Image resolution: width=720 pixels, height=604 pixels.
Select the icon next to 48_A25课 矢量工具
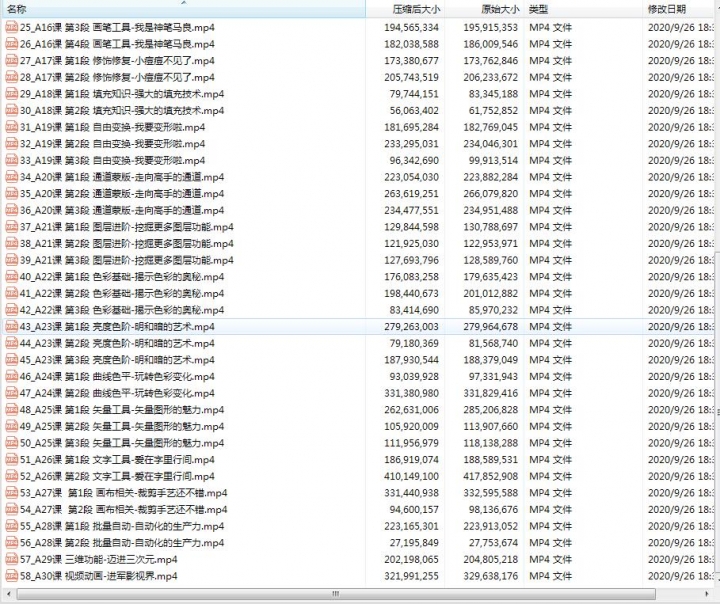click(x=12, y=410)
